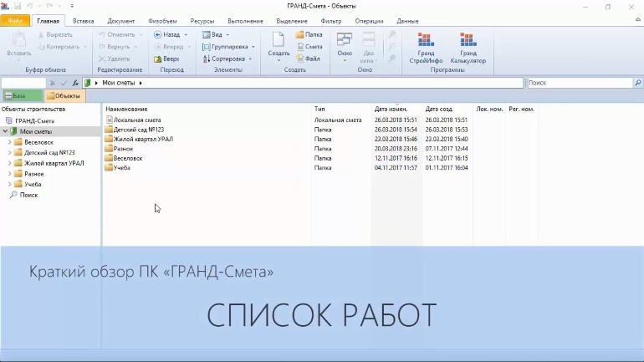Collapse the ribbon with the arrow
644x362 pixels.
click(x=638, y=19)
